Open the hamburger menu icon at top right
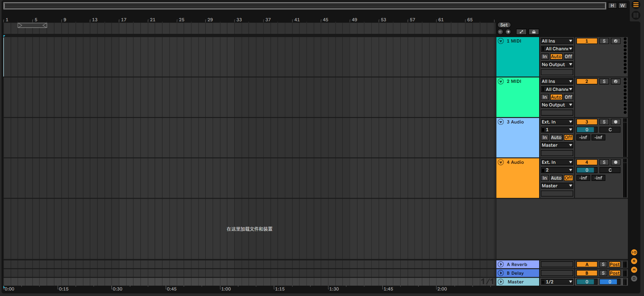The height and width of the screenshot is (296, 644). 636,5
